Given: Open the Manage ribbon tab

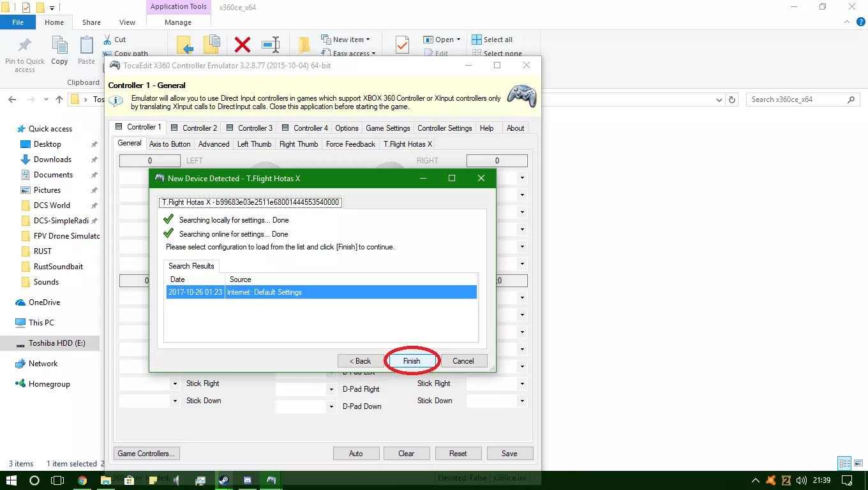Looking at the screenshot, I should point(178,22).
